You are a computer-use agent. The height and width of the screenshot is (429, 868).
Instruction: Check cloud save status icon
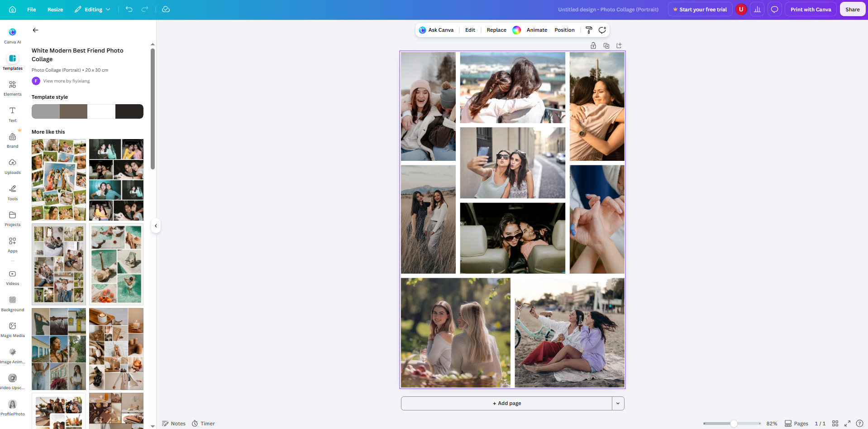click(x=166, y=10)
